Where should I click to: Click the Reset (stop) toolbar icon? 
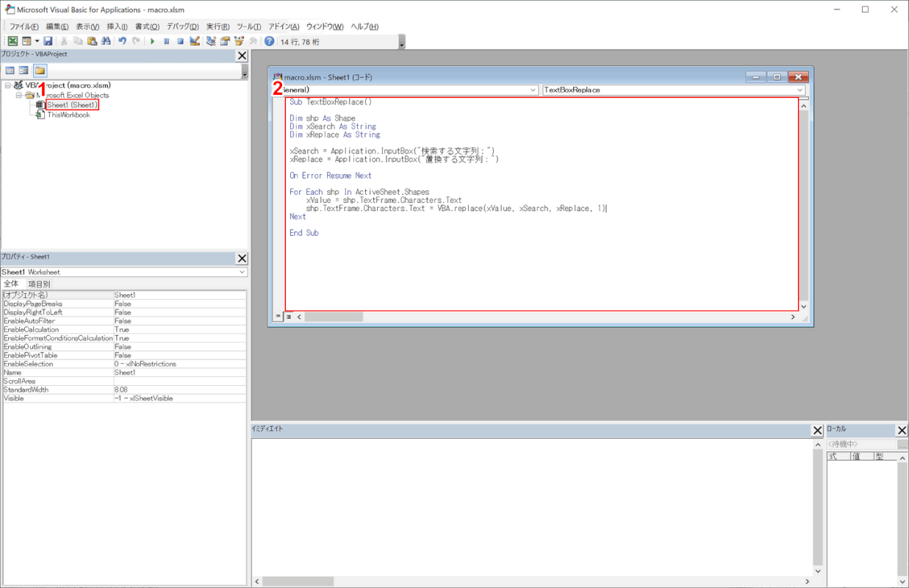click(x=180, y=41)
